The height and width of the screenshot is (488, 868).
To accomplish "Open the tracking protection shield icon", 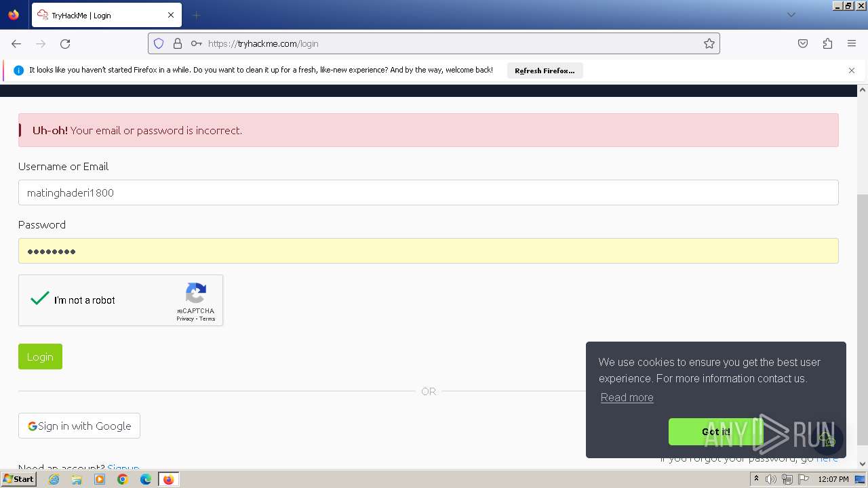I will point(159,43).
